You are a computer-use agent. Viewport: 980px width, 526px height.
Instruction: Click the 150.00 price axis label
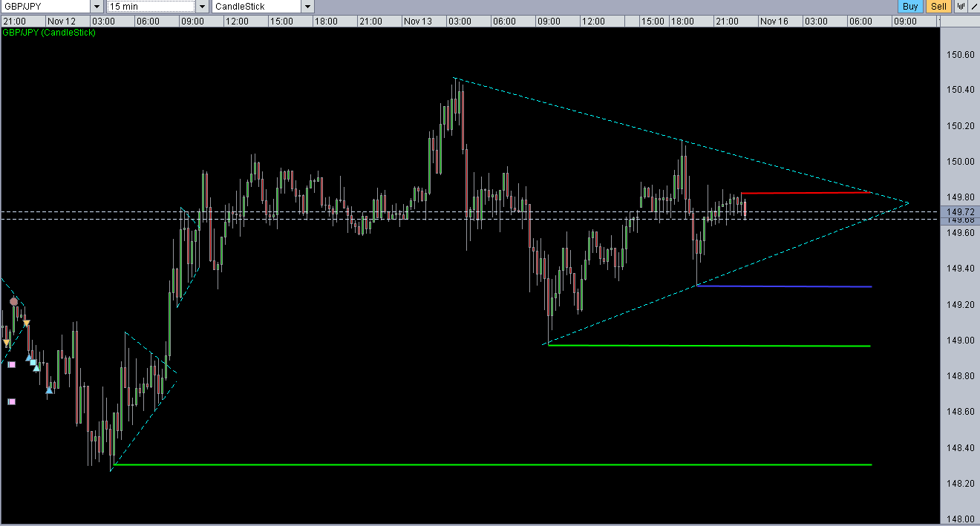coord(961,162)
